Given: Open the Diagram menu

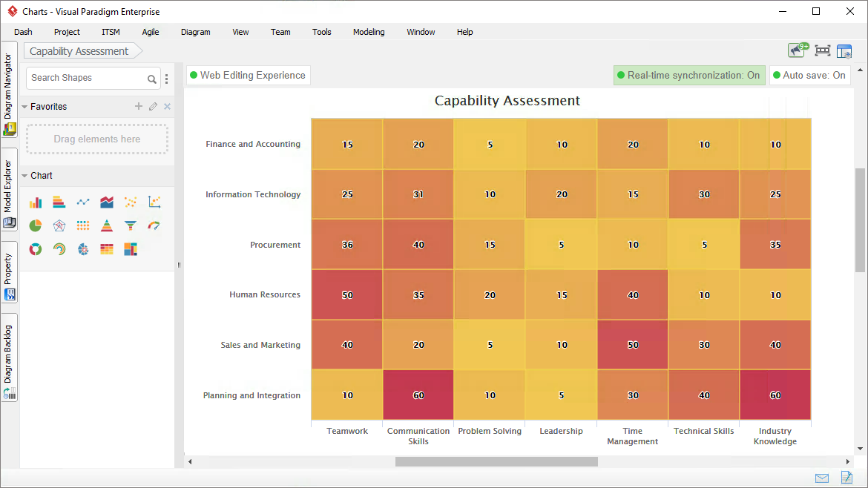Looking at the screenshot, I should pyautogui.click(x=195, y=32).
